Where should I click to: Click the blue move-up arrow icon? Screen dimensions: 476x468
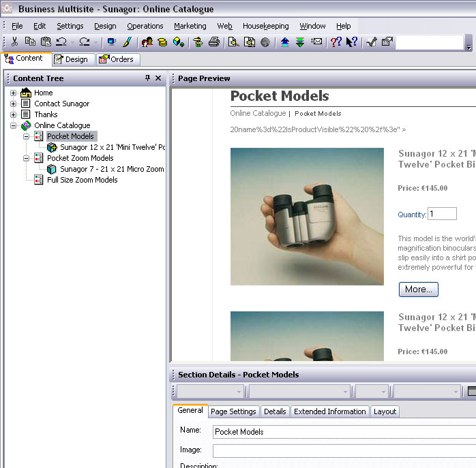tap(285, 42)
